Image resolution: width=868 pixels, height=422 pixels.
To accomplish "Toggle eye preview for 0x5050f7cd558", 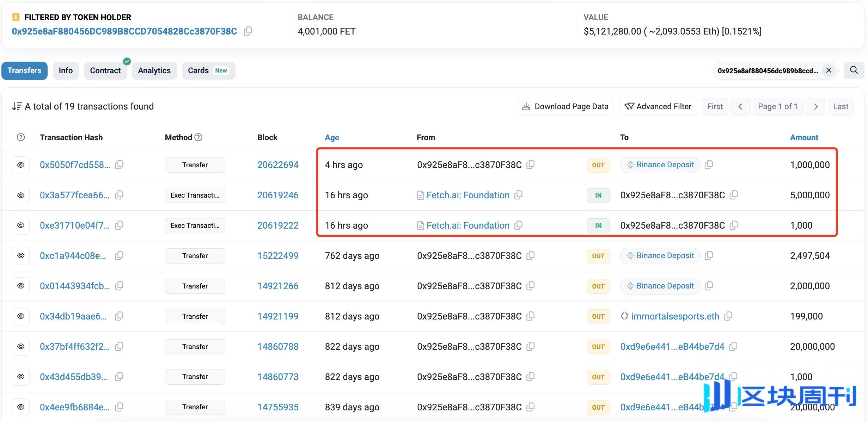I will [x=21, y=165].
